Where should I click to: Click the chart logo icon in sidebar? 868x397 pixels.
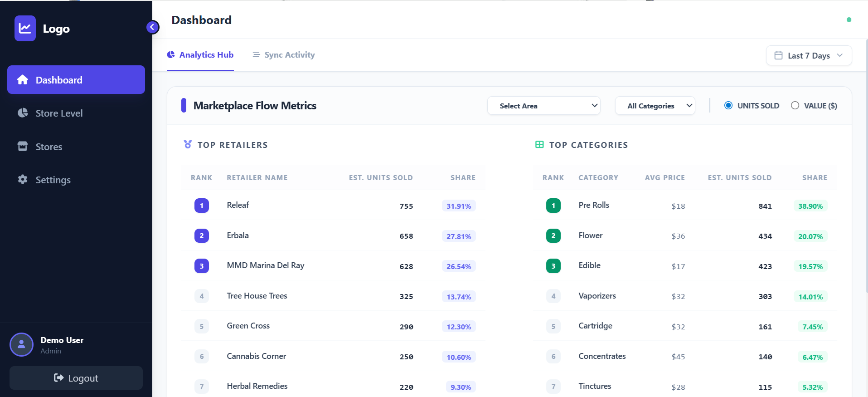pyautogui.click(x=25, y=29)
